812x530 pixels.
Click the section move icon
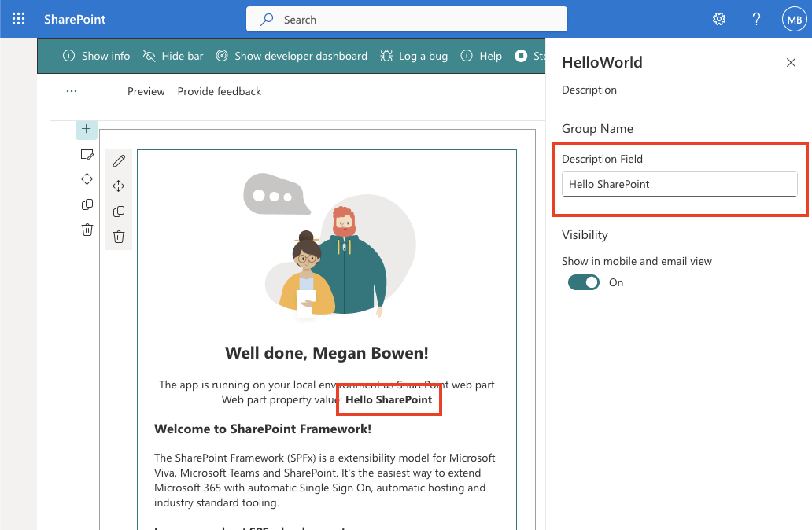(87, 179)
